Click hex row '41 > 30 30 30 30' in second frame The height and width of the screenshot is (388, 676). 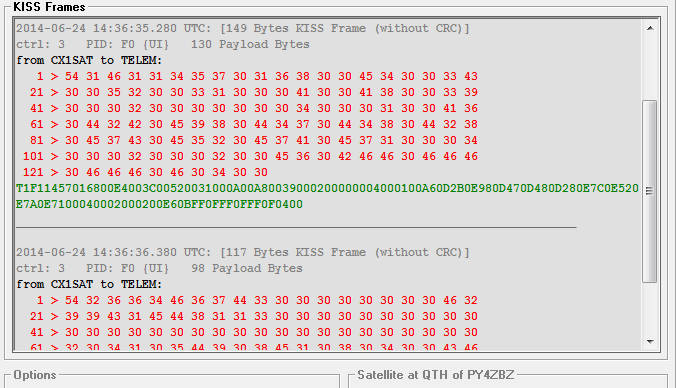click(254, 332)
